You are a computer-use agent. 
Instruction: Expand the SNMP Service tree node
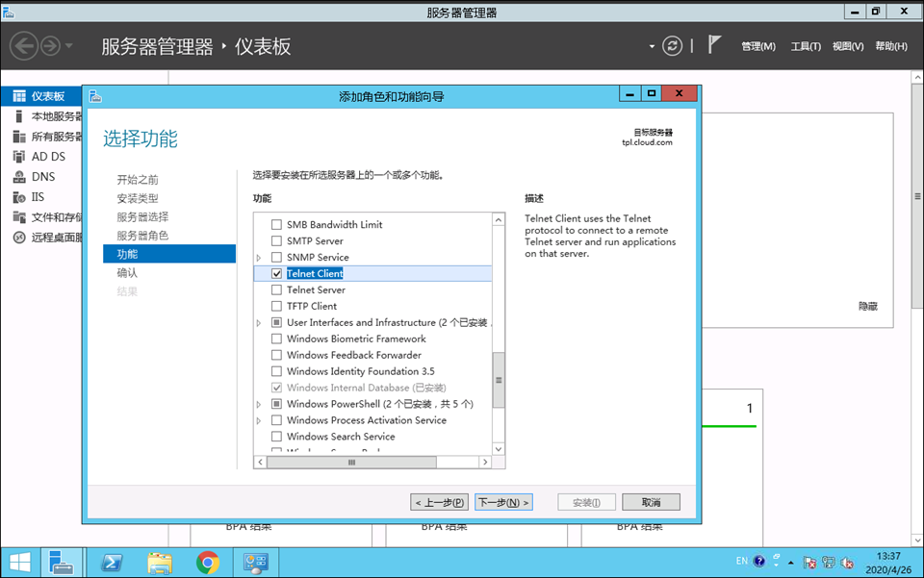tap(259, 258)
